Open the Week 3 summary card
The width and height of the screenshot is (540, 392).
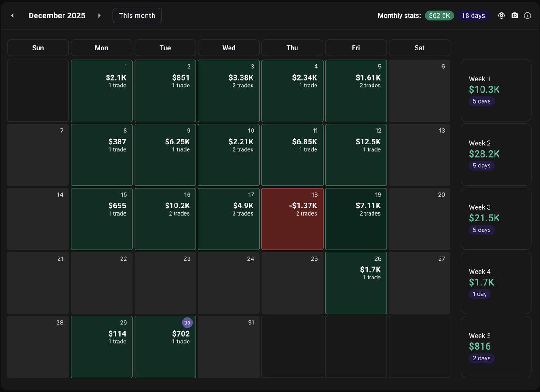(496, 219)
